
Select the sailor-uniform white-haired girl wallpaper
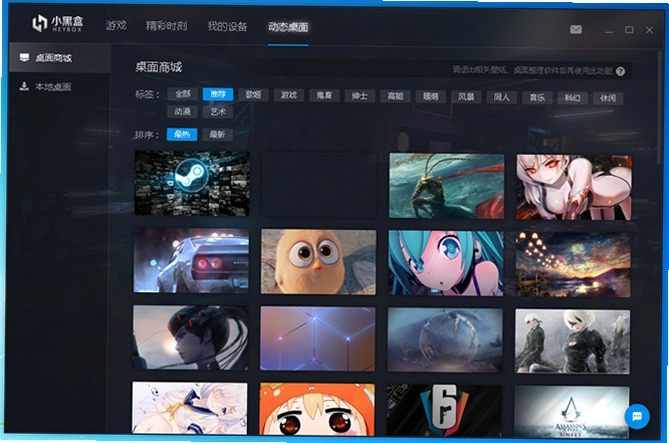(x=189, y=408)
